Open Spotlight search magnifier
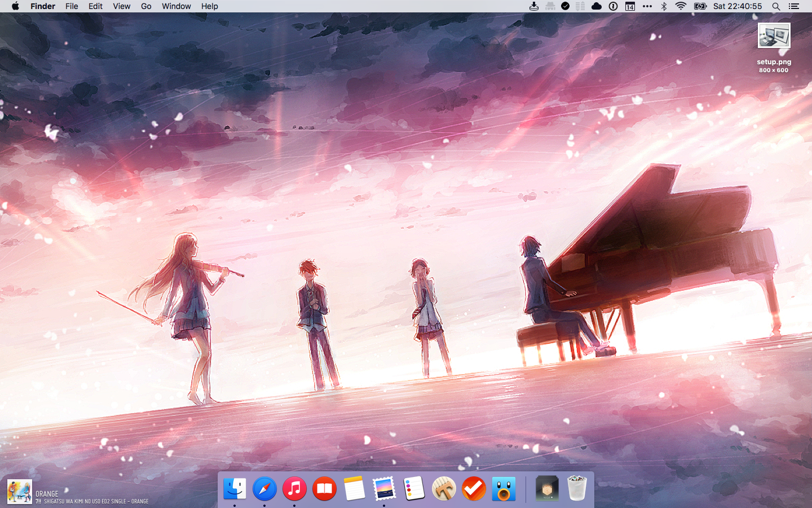The height and width of the screenshot is (508, 812). pyautogui.click(x=776, y=6)
